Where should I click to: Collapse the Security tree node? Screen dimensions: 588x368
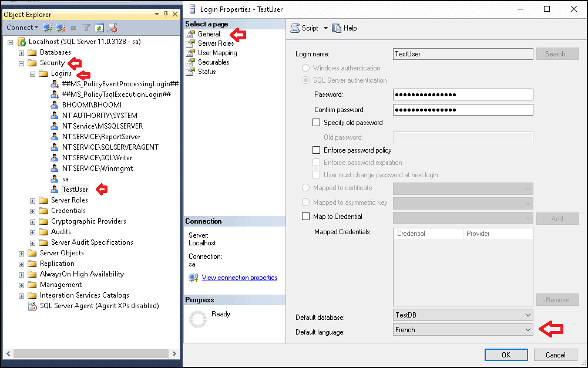[21, 63]
